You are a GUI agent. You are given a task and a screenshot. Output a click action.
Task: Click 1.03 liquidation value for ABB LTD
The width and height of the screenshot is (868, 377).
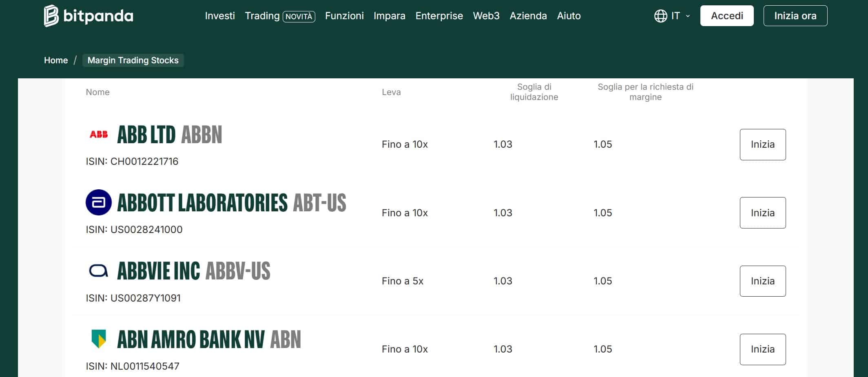click(503, 144)
